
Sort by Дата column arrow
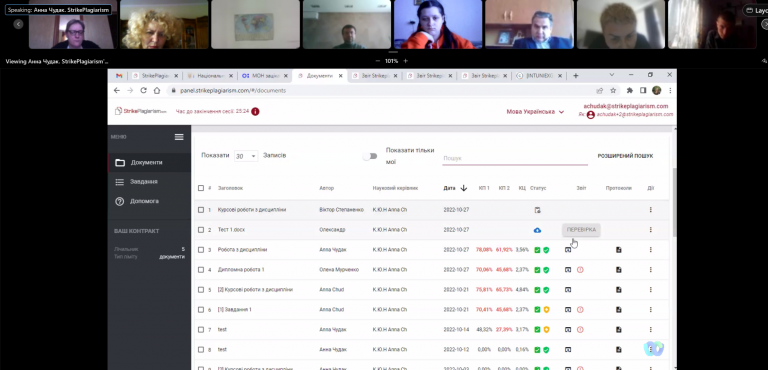463,188
